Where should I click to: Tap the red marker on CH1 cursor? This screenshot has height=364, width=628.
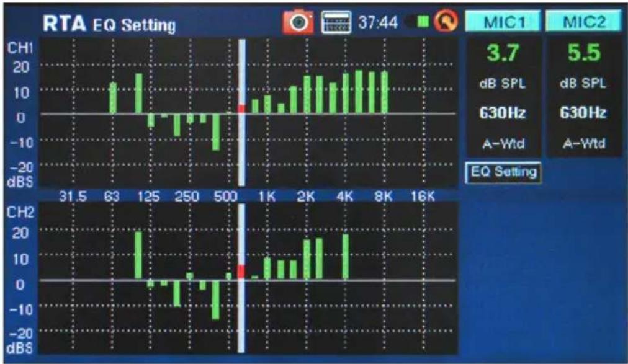click(x=241, y=108)
